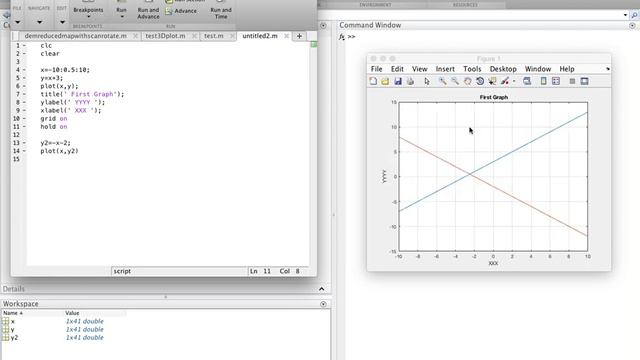Click the search magnifier icon at top right

(634, 16)
